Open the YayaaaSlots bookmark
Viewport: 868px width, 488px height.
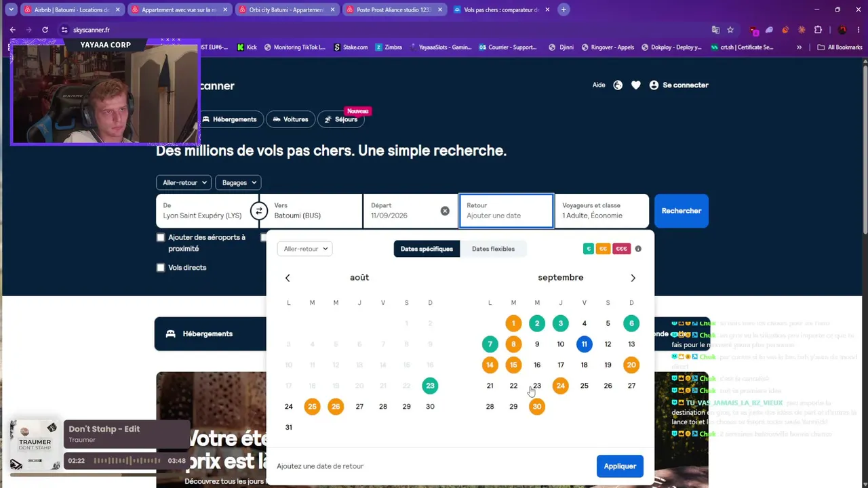440,47
